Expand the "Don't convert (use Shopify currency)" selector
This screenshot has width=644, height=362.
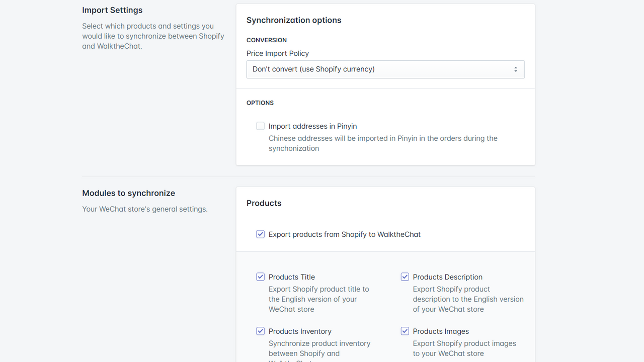point(385,69)
